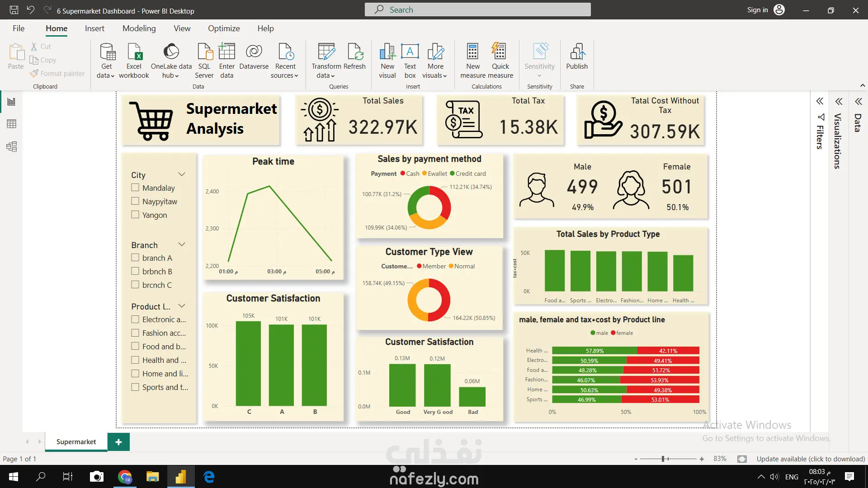Image resolution: width=868 pixels, height=488 pixels.
Task: Open Model view in left sidebar
Action: (12, 146)
